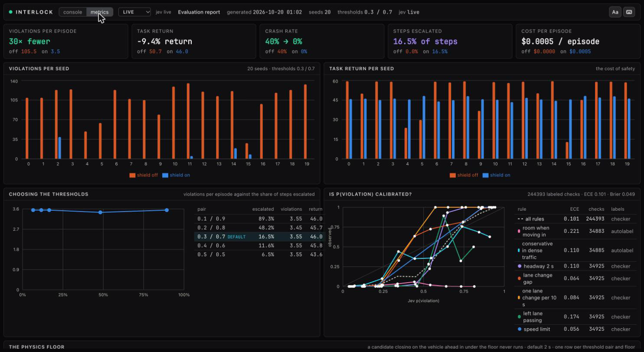The width and height of the screenshot is (644, 352).
Task: Click the "escalated" column header
Action: 263,209
